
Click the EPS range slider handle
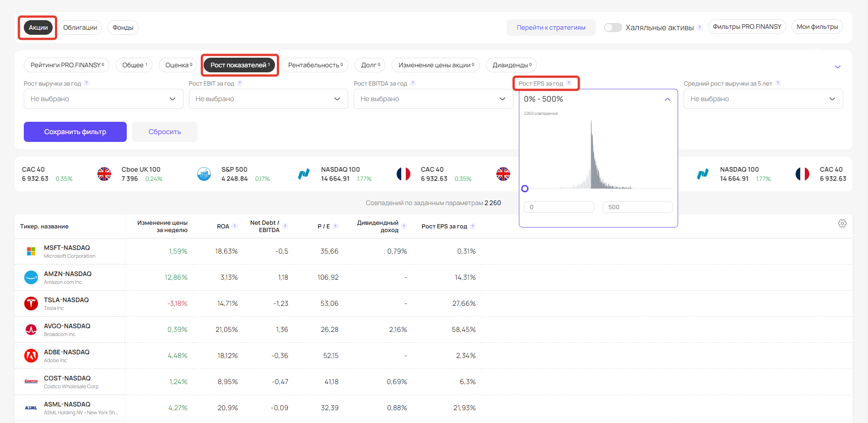[525, 189]
